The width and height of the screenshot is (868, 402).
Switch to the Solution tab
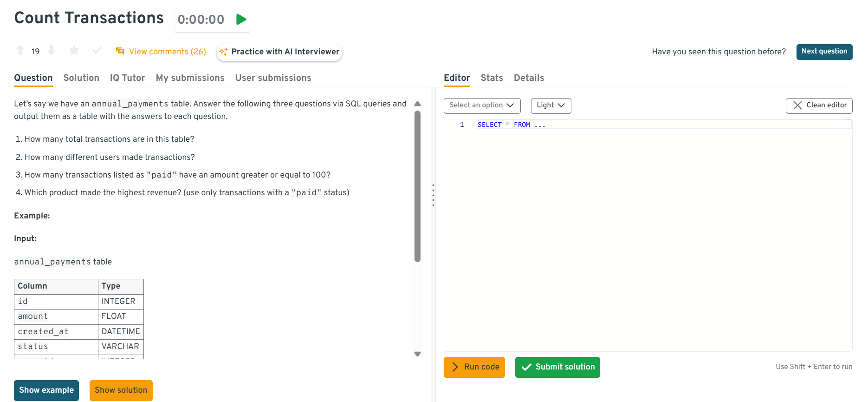tap(81, 78)
